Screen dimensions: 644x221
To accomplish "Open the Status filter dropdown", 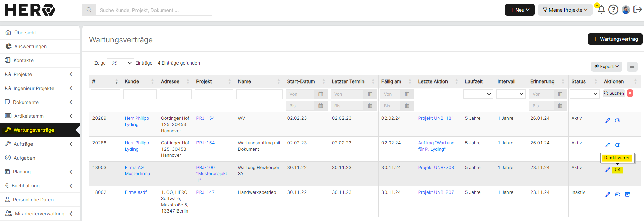I will (585, 94).
